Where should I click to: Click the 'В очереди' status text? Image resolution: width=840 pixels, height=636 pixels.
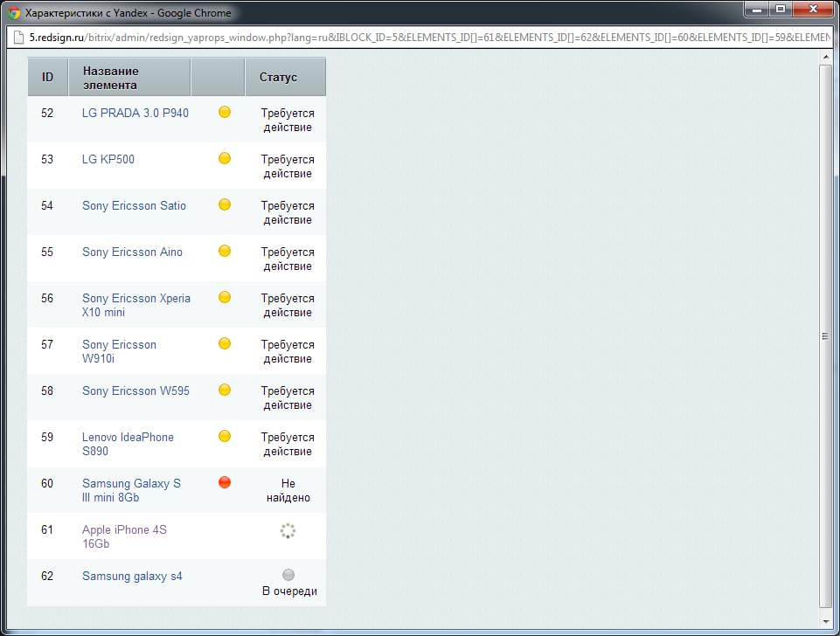click(289, 591)
